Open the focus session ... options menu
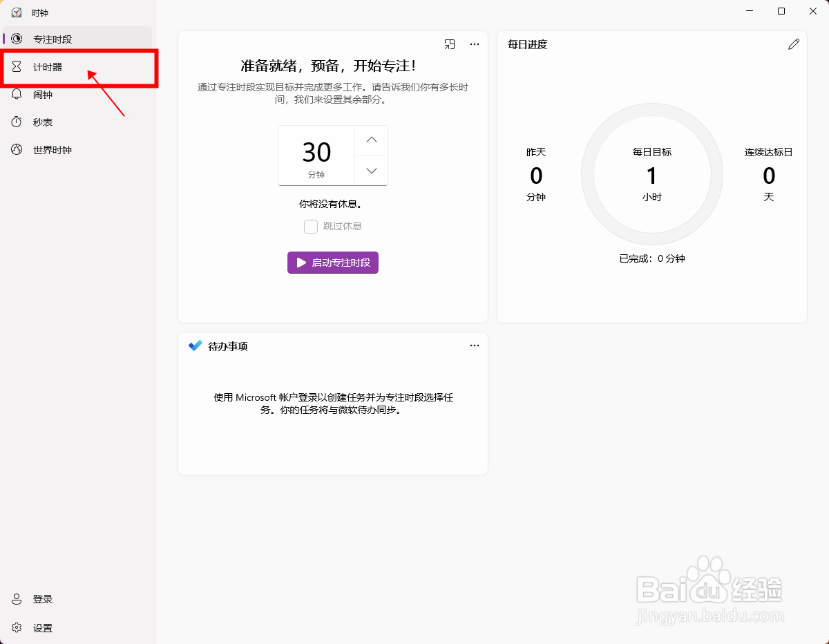829x644 pixels. pyautogui.click(x=475, y=44)
